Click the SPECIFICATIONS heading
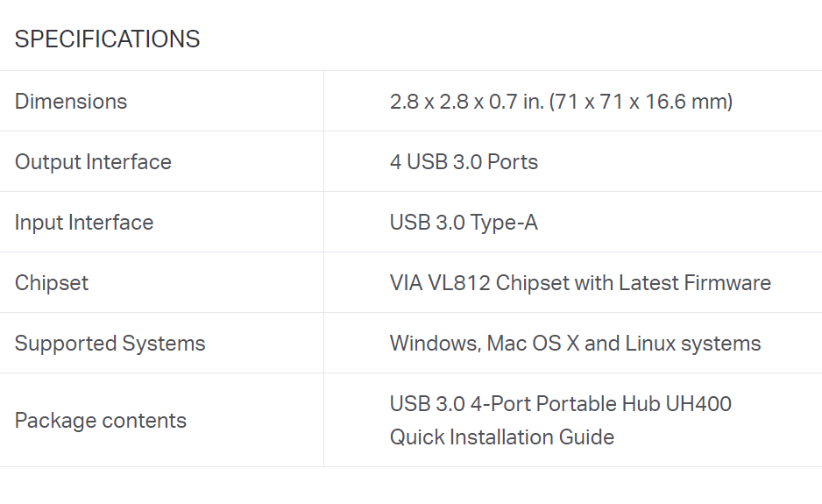 tap(107, 39)
